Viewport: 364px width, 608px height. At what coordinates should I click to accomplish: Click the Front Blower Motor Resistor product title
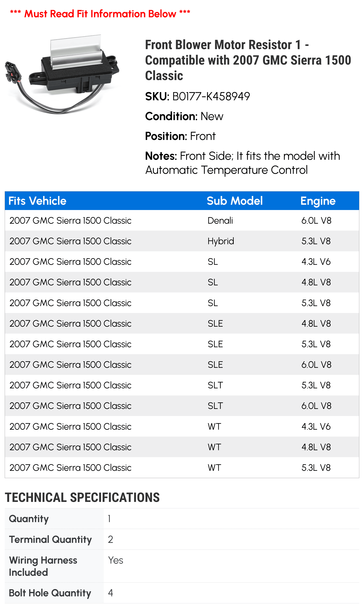(x=248, y=60)
